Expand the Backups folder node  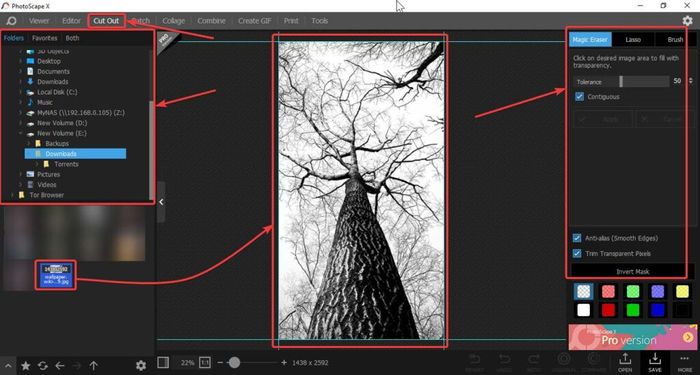29,143
